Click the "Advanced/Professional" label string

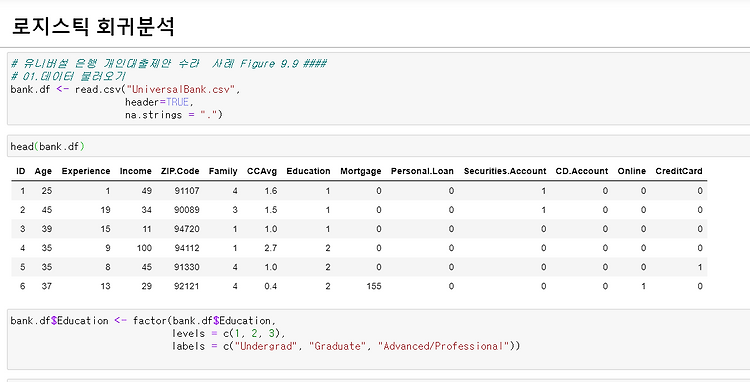443,346
